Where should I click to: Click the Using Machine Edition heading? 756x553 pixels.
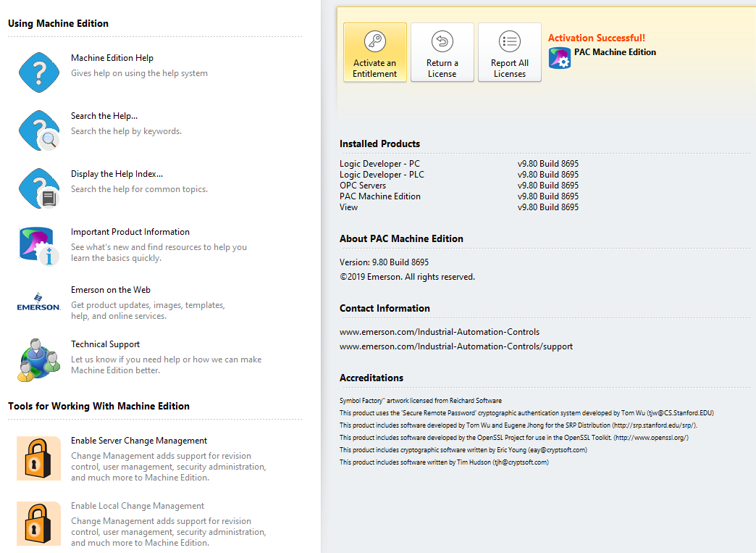(x=58, y=24)
